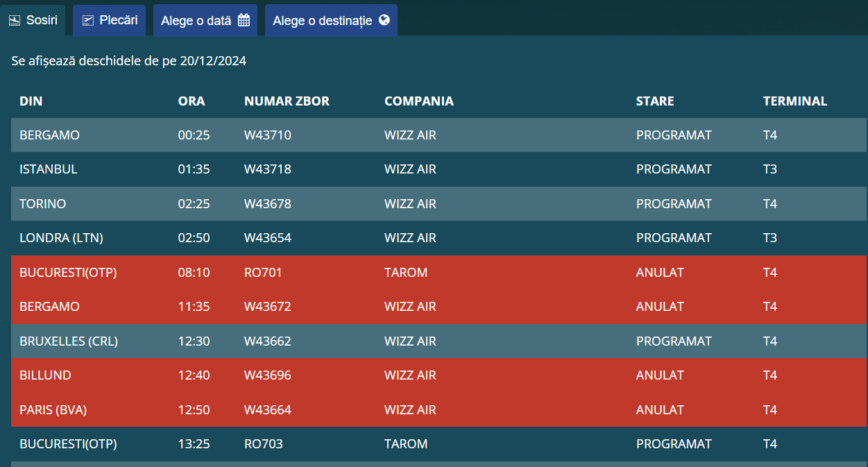Click the PROGRAMAT status in the BRUXELLES row
Image resolution: width=868 pixels, height=467 pixels.
(674, 341)
